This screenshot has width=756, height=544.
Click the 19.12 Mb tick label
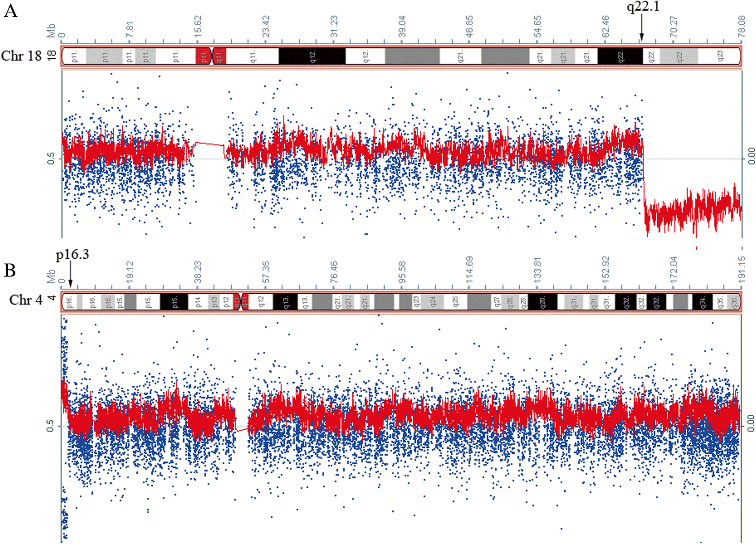point(130,272)
